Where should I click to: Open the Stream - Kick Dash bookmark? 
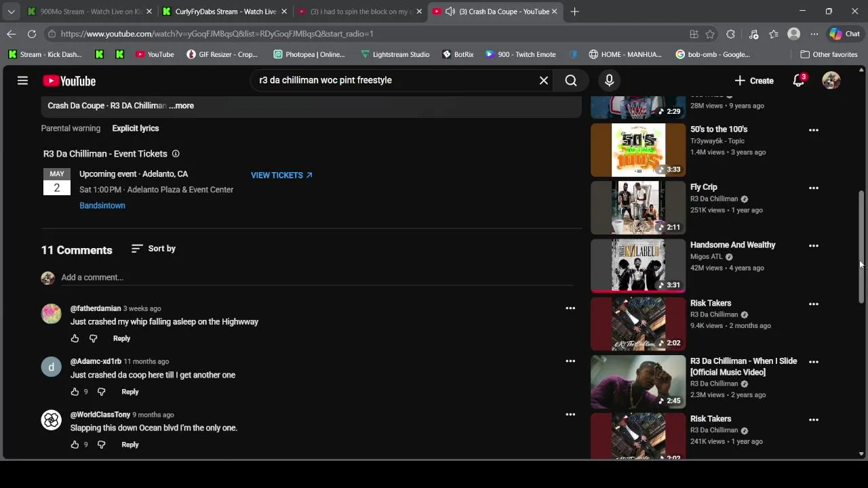click(45, 54)
